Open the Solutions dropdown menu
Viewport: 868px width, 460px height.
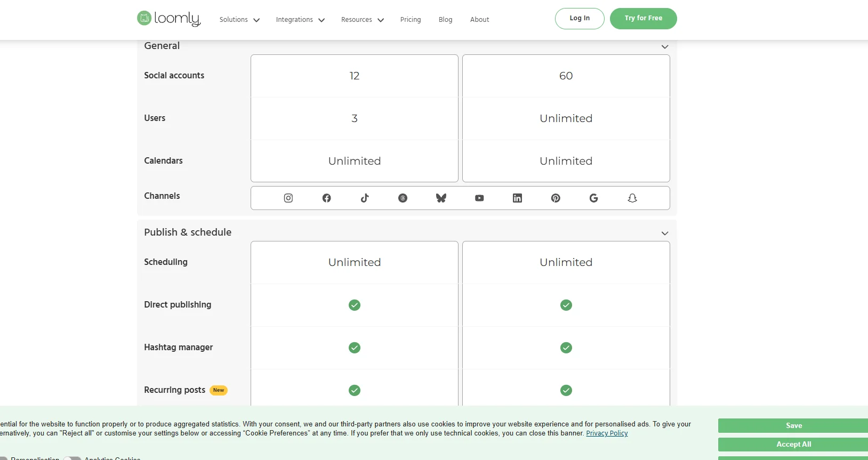(x=239, y=20)
